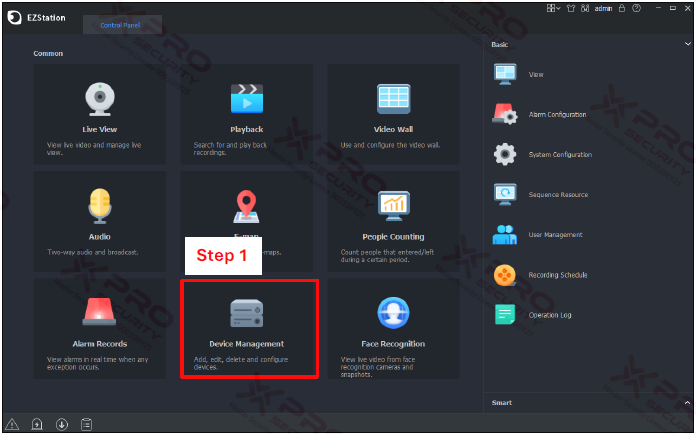Click the User Management label
Image resolution: width=696 pixels, height=434 pixels.
point(555,235)
